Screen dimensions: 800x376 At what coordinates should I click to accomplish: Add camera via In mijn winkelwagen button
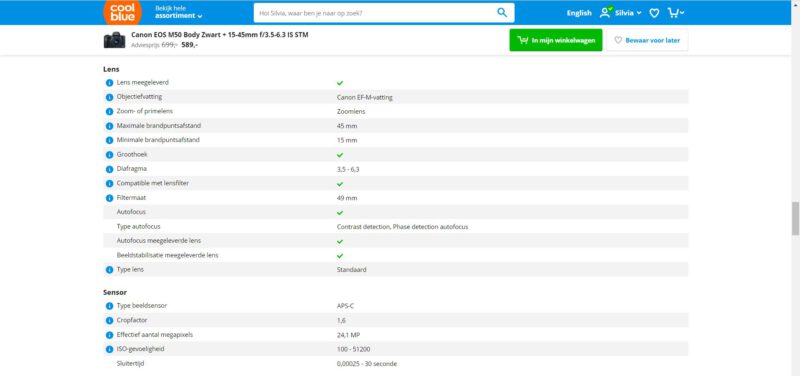click(556, 40)
